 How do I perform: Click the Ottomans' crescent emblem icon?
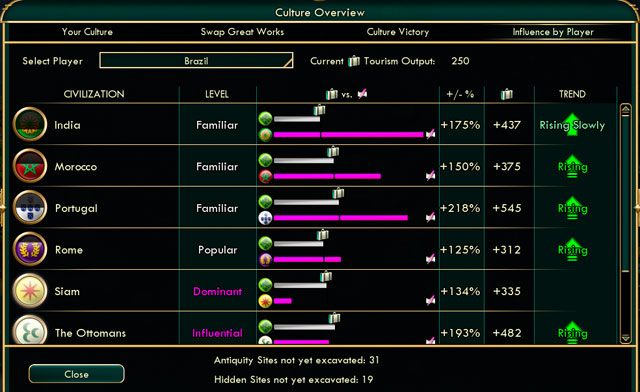tap(30, 330)
